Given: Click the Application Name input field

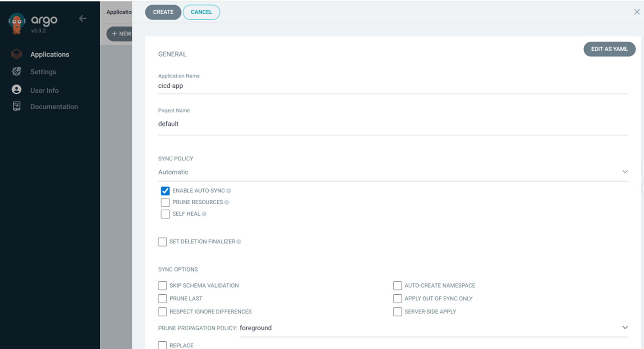Looking at the screenshot, I should (x=393, y=86).
